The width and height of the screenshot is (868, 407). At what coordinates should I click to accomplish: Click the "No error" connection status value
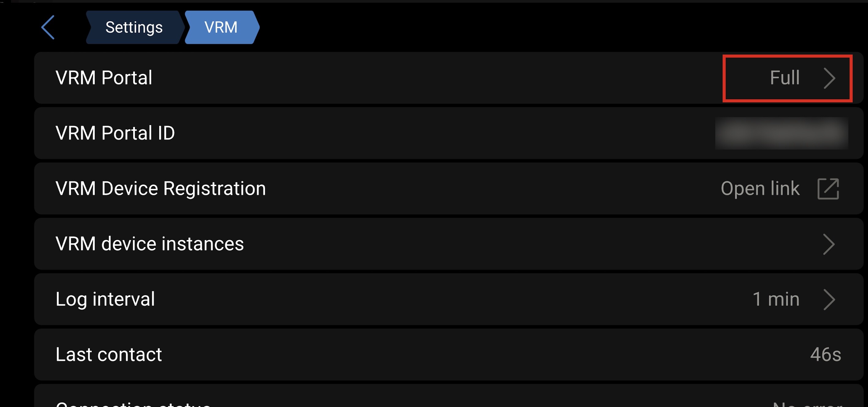[x=807, y=403]
